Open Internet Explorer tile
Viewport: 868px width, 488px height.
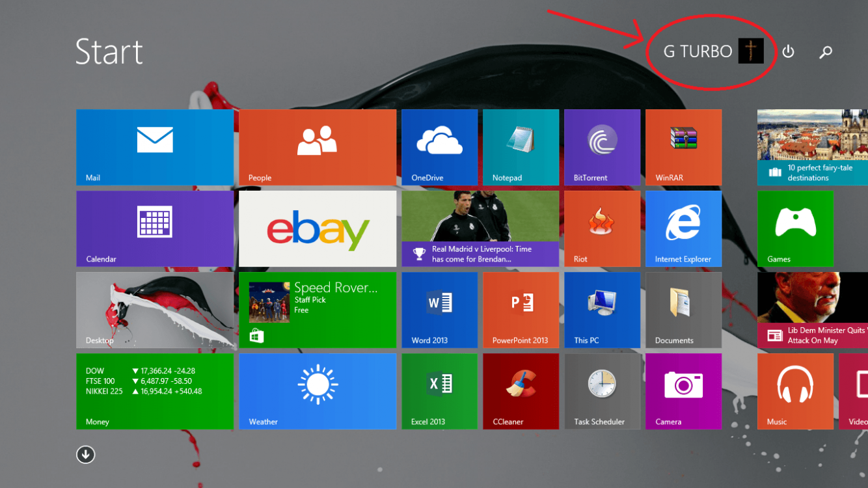click(684, 229)
